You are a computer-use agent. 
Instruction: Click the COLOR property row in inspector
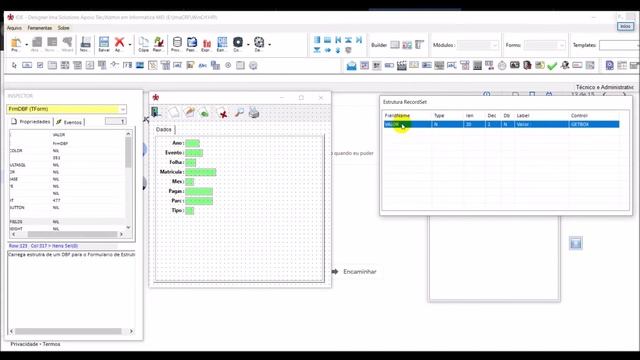[x=67, y=151]
